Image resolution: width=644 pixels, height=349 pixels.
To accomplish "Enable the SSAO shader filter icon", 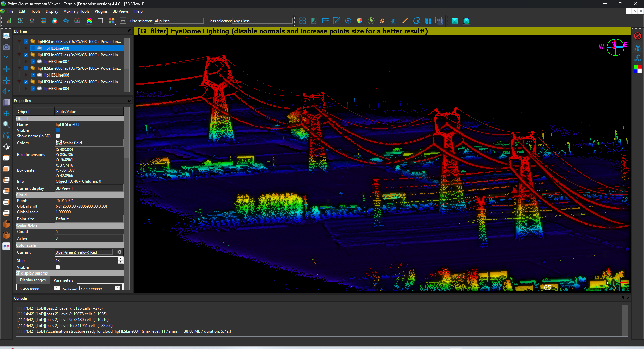I will (637, 58).
